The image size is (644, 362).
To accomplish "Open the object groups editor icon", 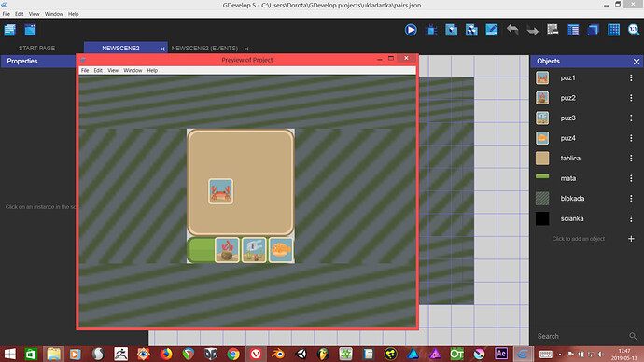I will [x=471, y=30].
